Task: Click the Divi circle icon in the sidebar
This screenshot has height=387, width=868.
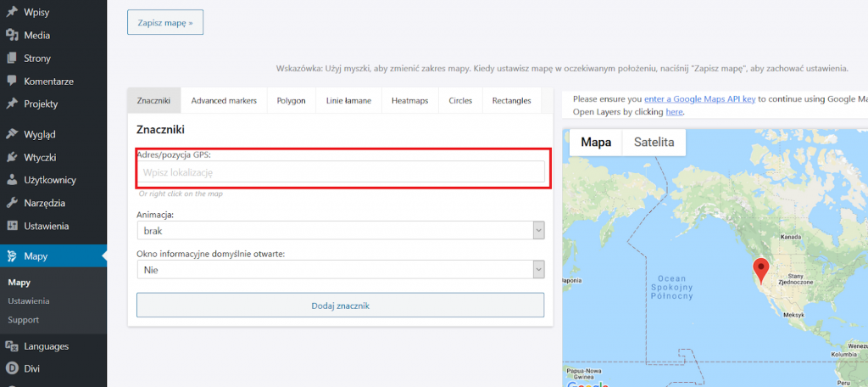Action: coord(12,368)
